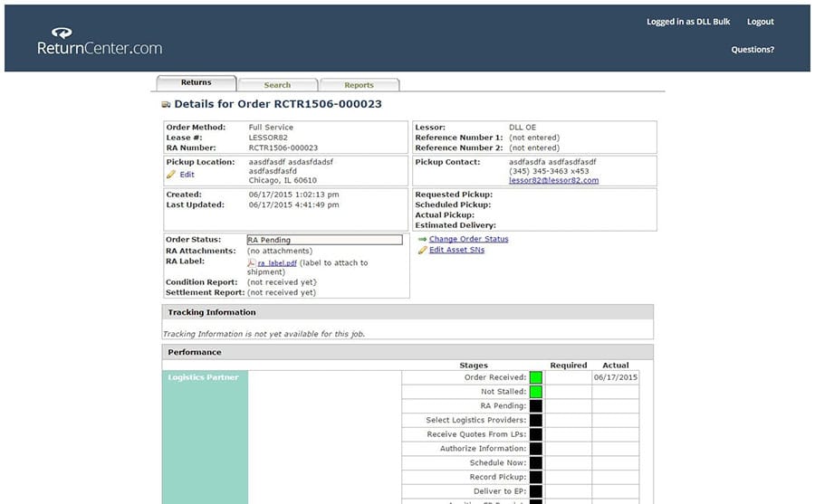The image size is (815, 504).
Task: Click the green Not Stalled status box
Action: pos(536,392)
